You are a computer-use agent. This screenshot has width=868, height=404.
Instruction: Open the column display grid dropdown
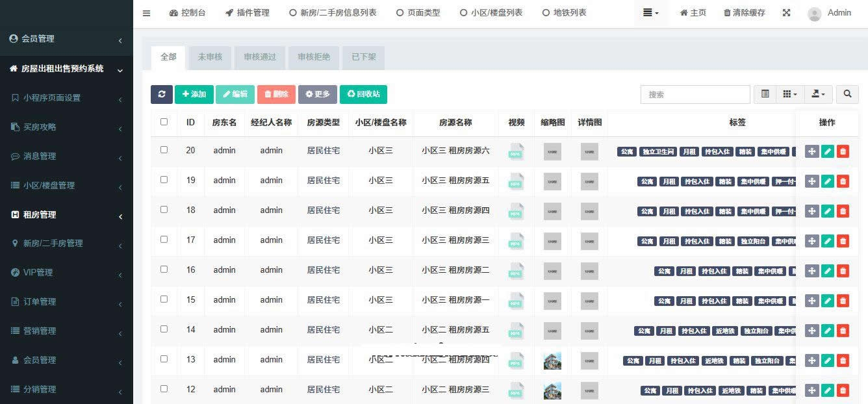(789, 94)
